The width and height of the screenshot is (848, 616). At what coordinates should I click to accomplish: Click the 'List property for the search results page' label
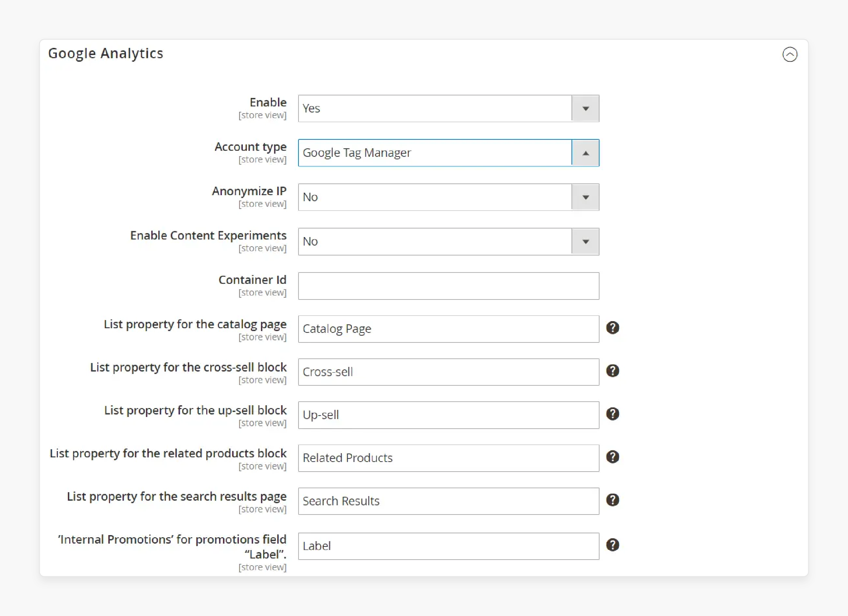pyautogui.click(x=177, y=496)
